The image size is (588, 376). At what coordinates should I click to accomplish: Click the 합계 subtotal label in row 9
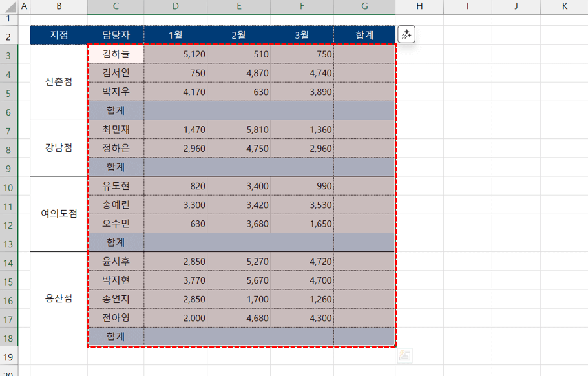coord(116,167)
